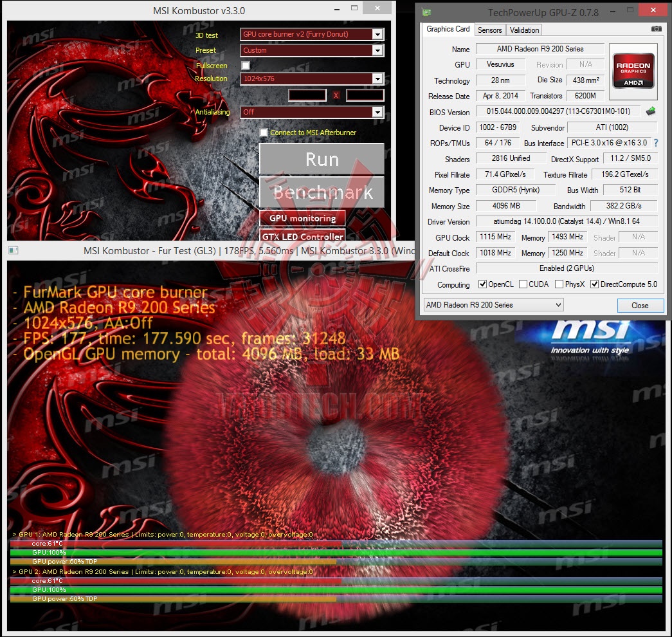The image size is (672, 637).
Task: Minimize the GPU-Z window
Action: pos(612,11)
